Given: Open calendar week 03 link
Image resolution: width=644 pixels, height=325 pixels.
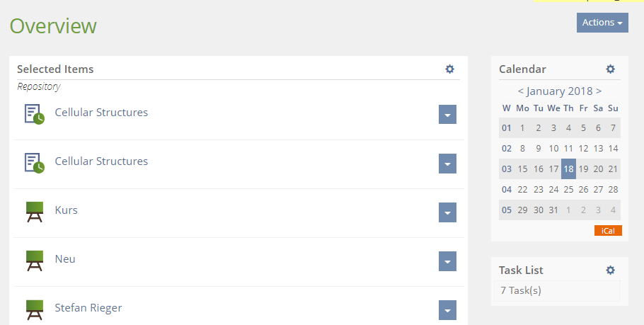Looking at the screenshot, I should [x=507, y=169].
